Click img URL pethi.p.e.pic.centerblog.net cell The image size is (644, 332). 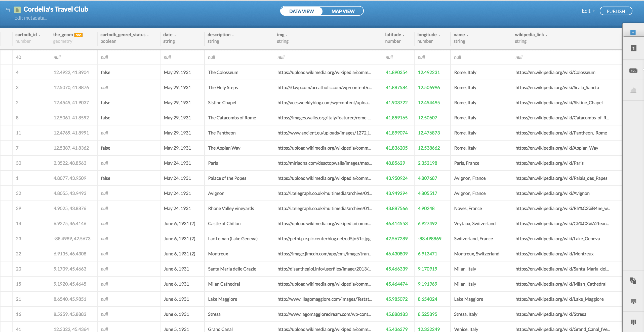[328, 239]
